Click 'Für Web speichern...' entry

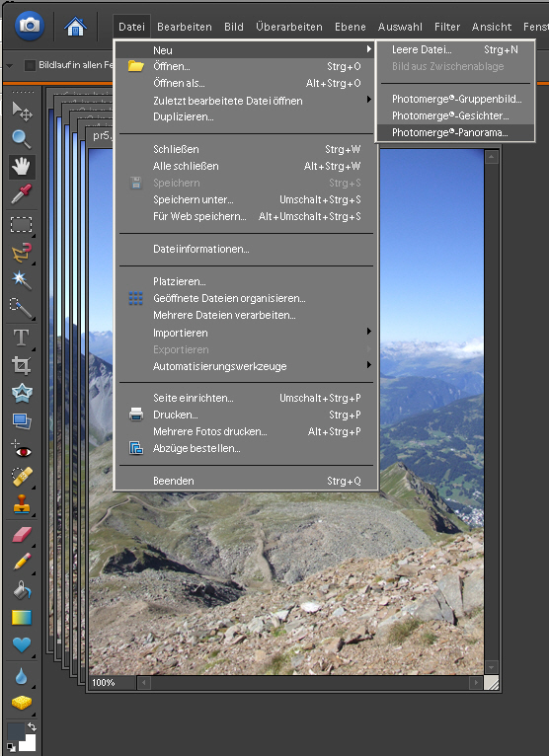[x=246, y=216]
